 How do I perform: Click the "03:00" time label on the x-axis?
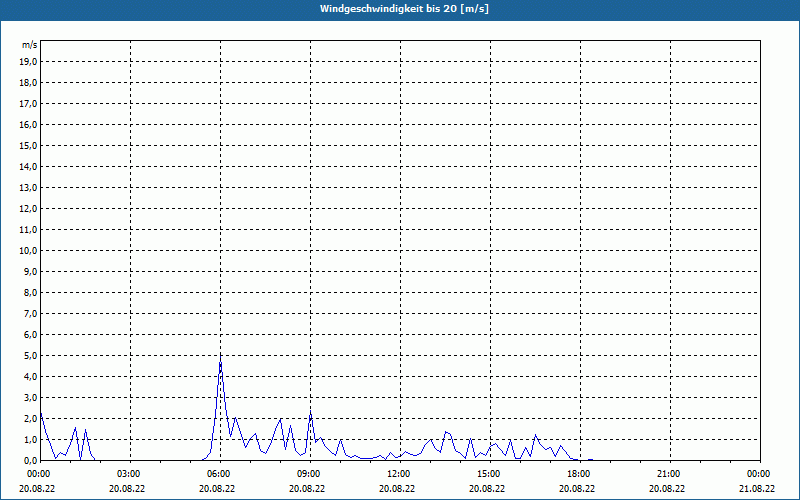pyautogui.click(x=131, y=474)
